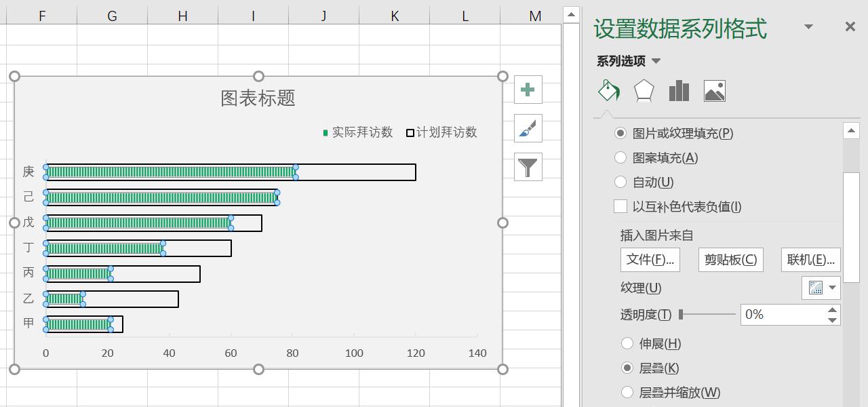The height and width of the screenshot is (407, 868).
Task: Click the worksheet vertical scrollbar up arrow
Action: pos(571,14)
